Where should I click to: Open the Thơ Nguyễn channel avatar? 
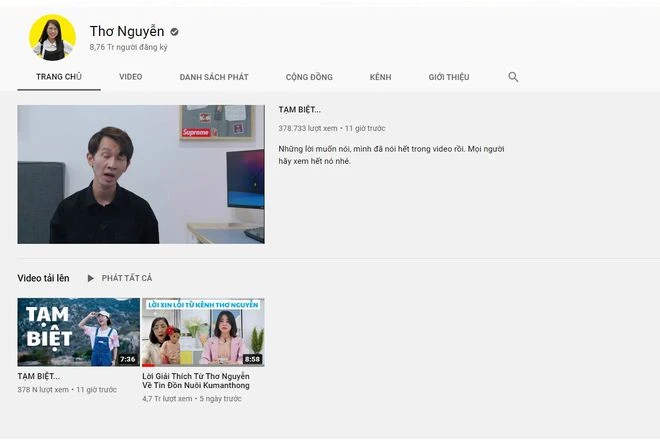click(52, 37)
